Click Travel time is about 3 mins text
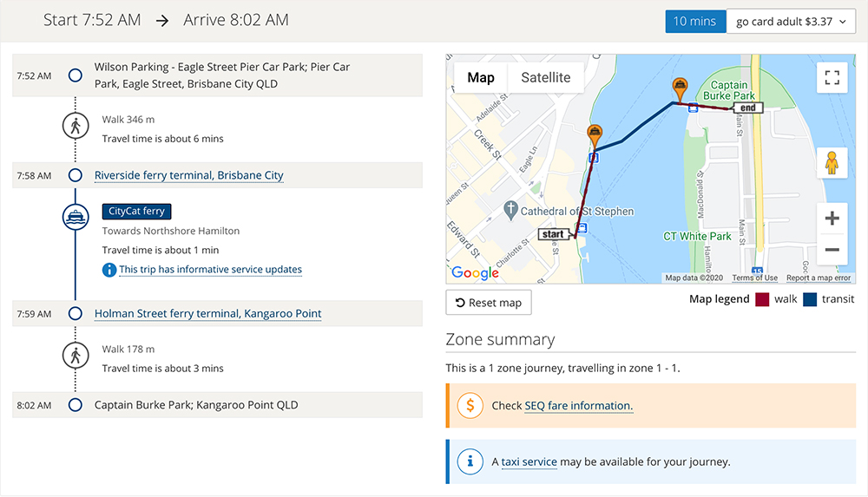Viewport: 868px width, 497px height. tap(163, 369)
